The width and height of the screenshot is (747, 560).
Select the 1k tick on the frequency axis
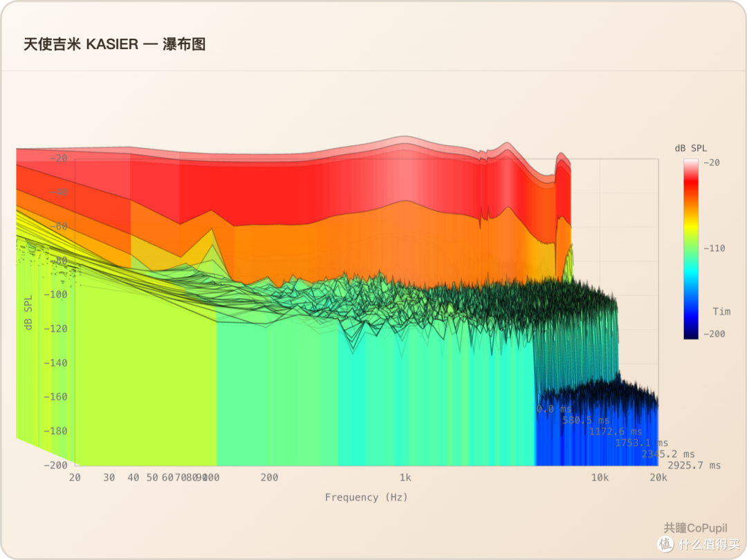point(405,477)
